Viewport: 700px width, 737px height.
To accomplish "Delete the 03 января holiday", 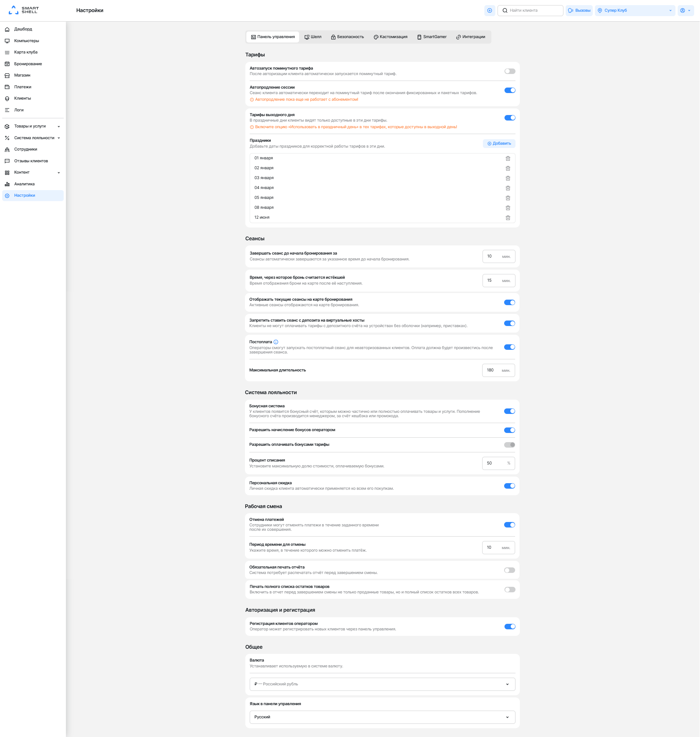I will point(508,178).
